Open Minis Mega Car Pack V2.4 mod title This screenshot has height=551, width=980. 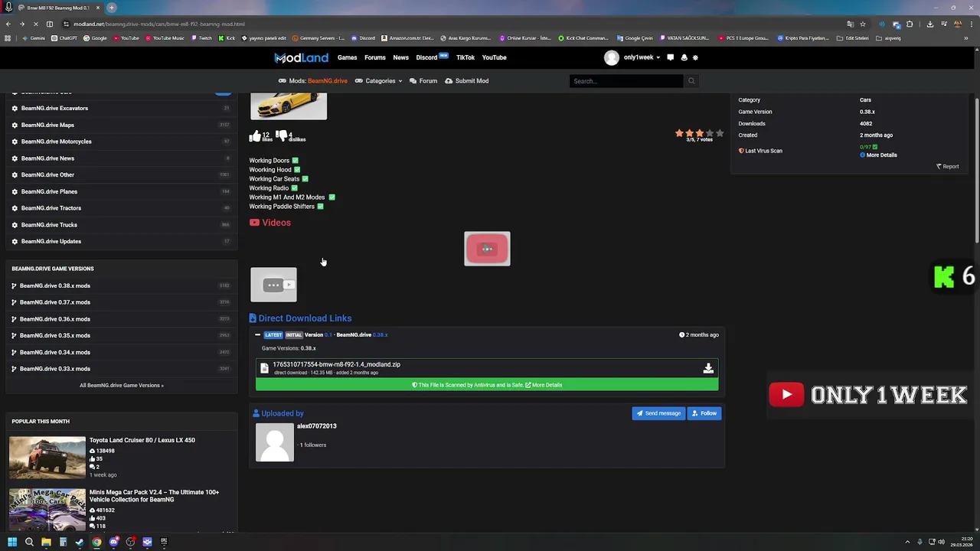click(x=154, y=496)
